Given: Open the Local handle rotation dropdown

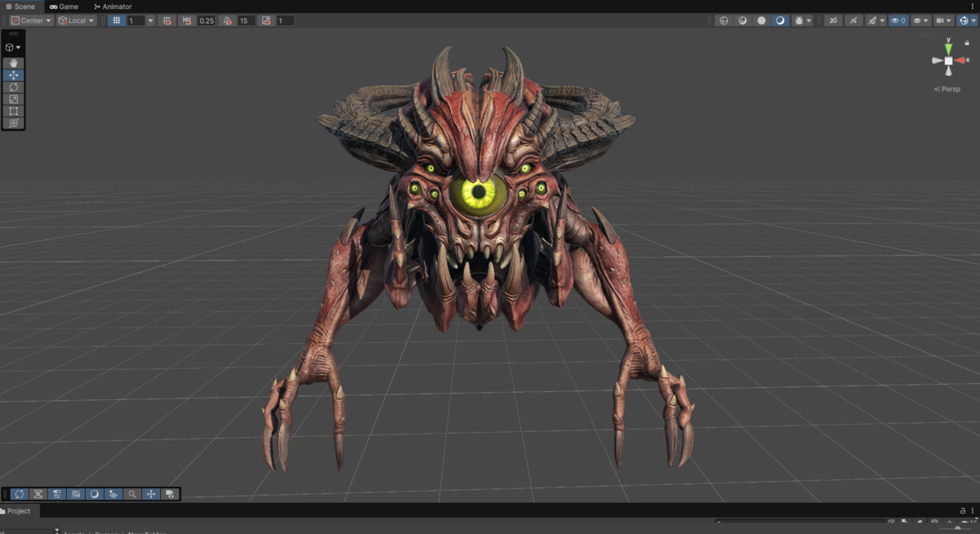Looking at the screenshot, I should point(76,20).
